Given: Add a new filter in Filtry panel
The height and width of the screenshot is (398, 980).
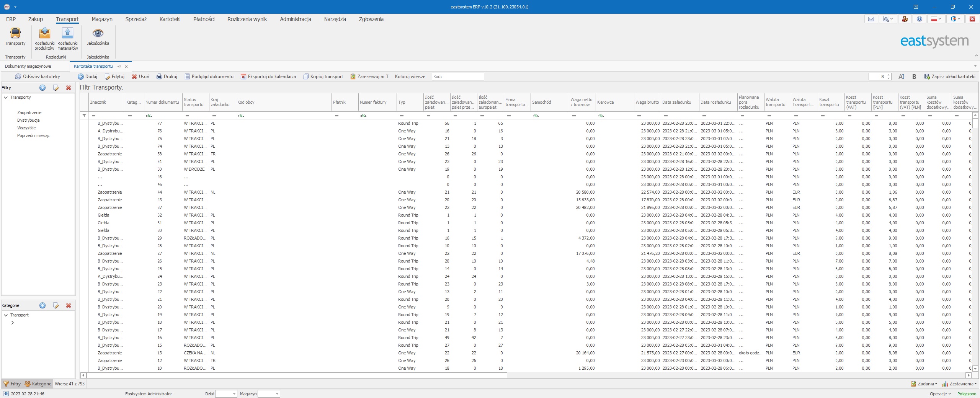Looking at the screenshot, I should point(42,88).
